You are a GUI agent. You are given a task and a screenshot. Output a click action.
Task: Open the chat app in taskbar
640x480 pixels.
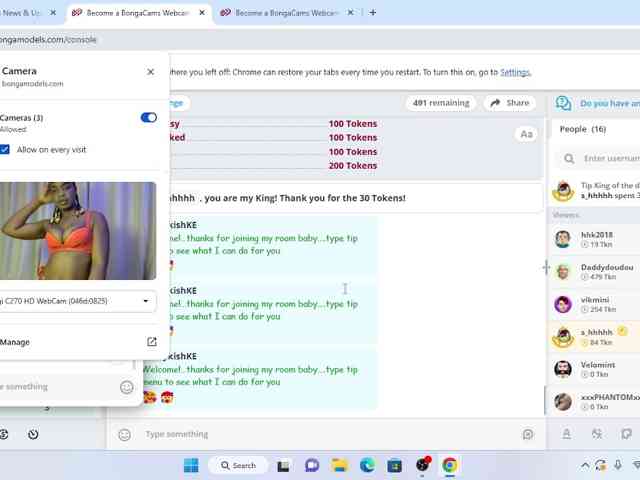point(312,465)
